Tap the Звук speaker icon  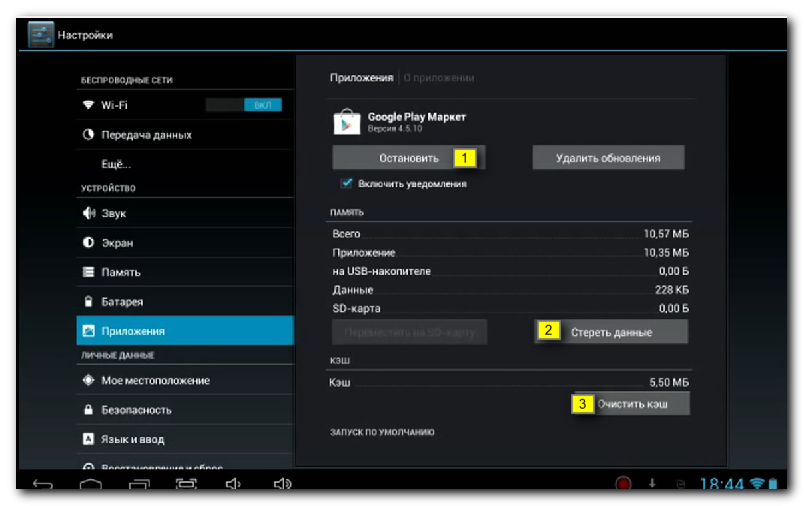(89, 213)
